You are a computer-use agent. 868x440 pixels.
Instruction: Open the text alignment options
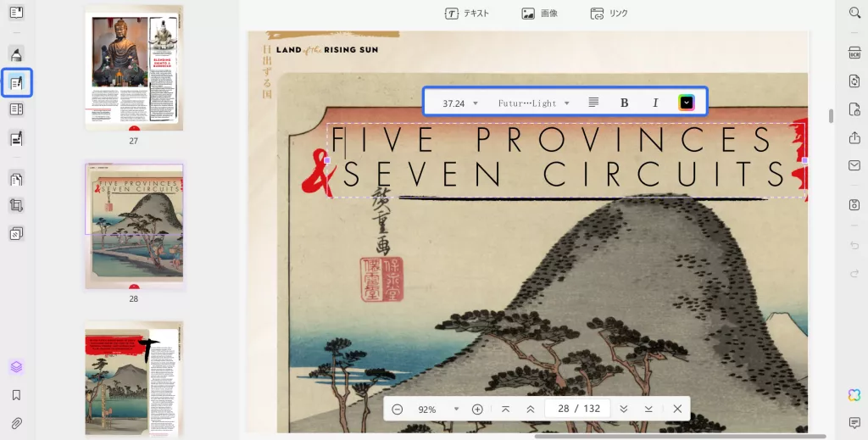[593, 103]
